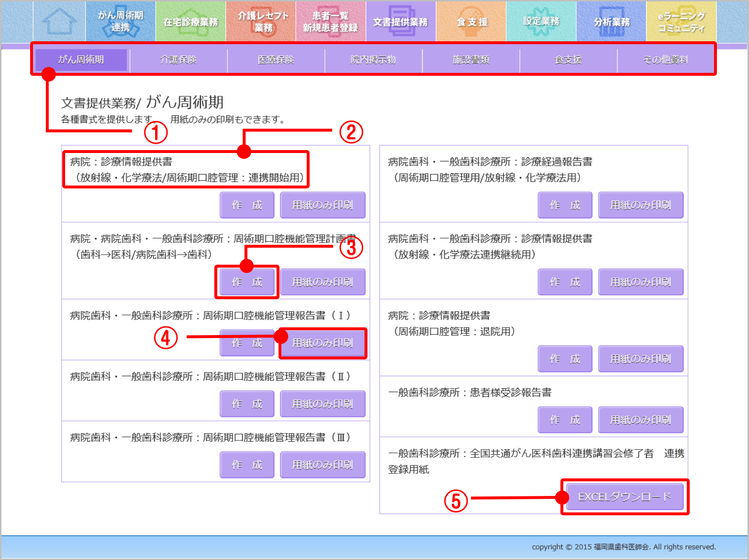Open the 食支援 top navigation icon

tap(471, 21)
